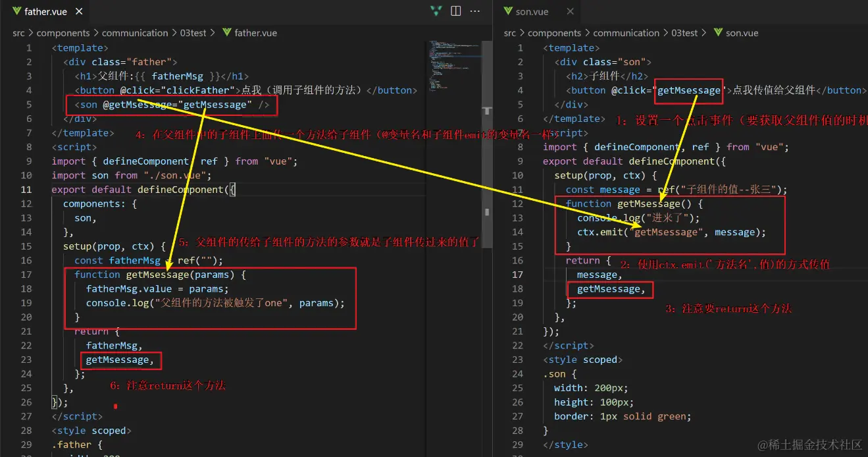Open the 03test breadcrumb in the son.vue editor
Screen dimensions: 868x457
684,33
